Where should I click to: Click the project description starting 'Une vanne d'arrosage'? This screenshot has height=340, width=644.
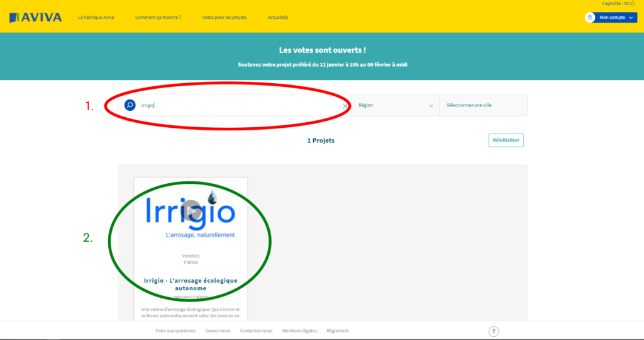pos(191,313)
